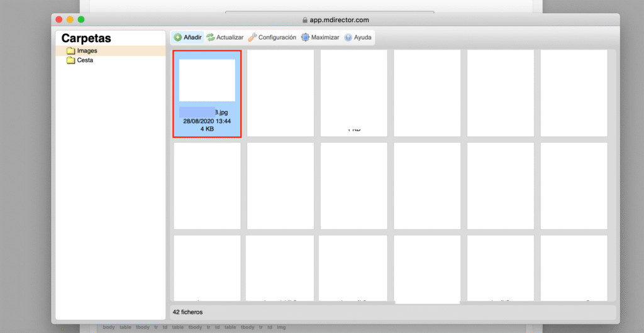Click the "body" tag in the bottom path
The image size is (644, 333).
tap(109, 327)
